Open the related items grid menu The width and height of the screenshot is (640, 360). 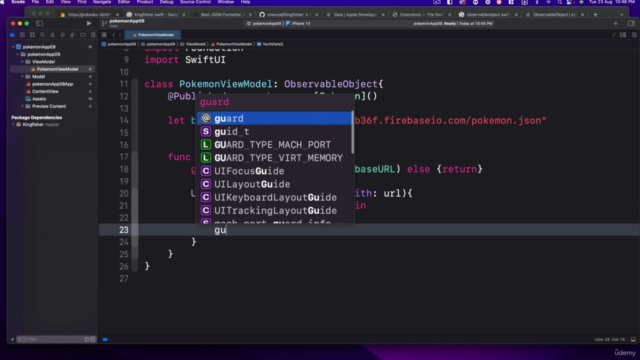104,35
